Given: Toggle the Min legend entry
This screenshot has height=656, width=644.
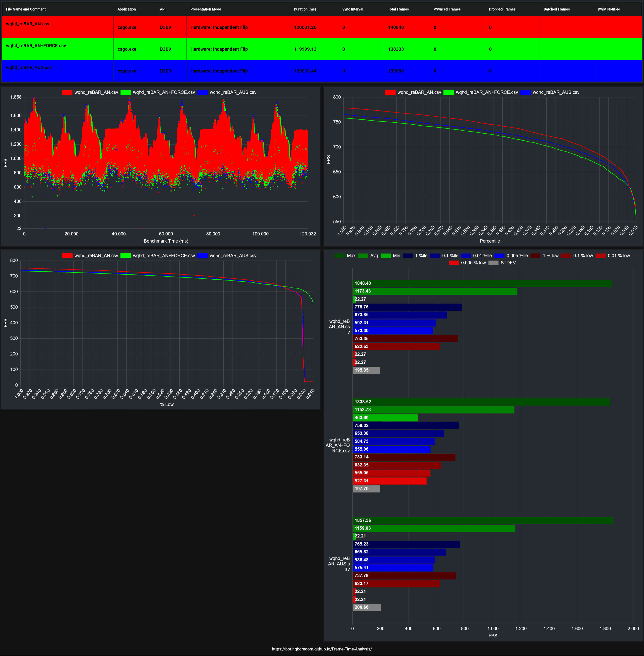Looking at the screenshot, I should 386,256.
